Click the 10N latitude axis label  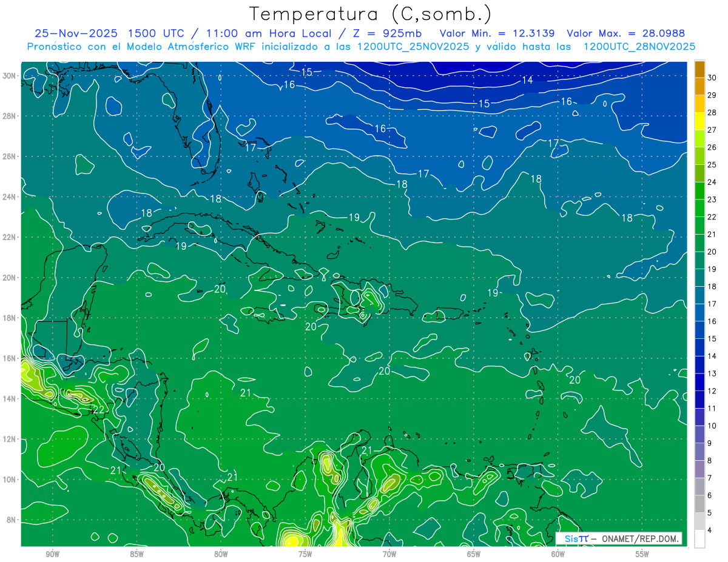[9, 480]
